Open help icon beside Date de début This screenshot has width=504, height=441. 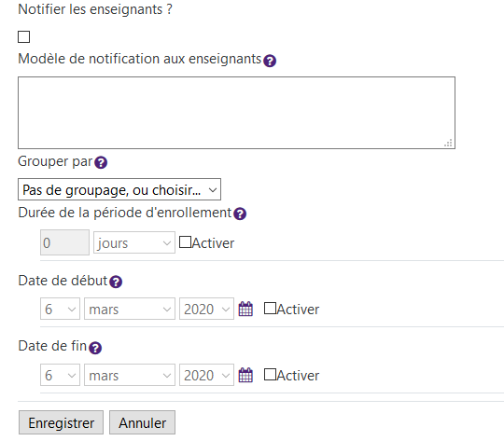click(x=116, y=282)
